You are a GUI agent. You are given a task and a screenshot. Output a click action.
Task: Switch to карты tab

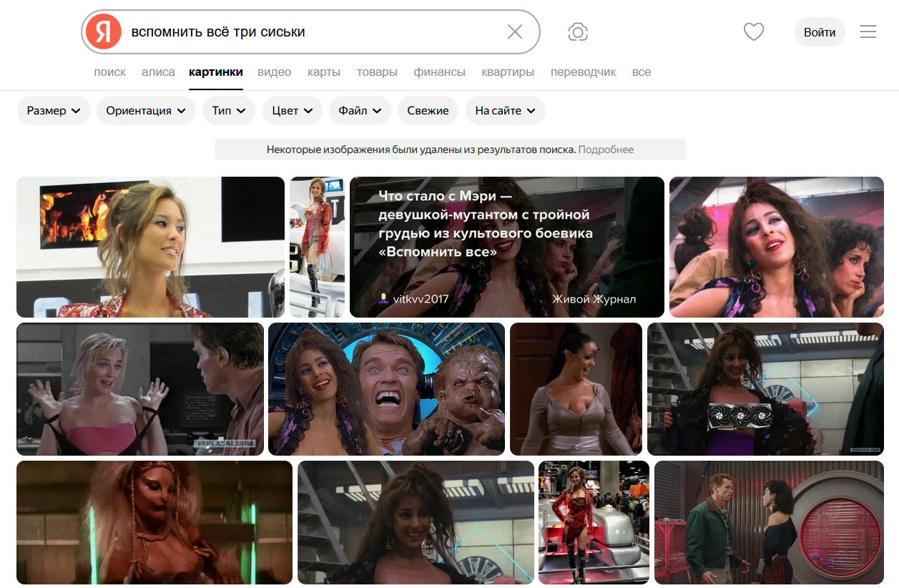coord(324,72)
